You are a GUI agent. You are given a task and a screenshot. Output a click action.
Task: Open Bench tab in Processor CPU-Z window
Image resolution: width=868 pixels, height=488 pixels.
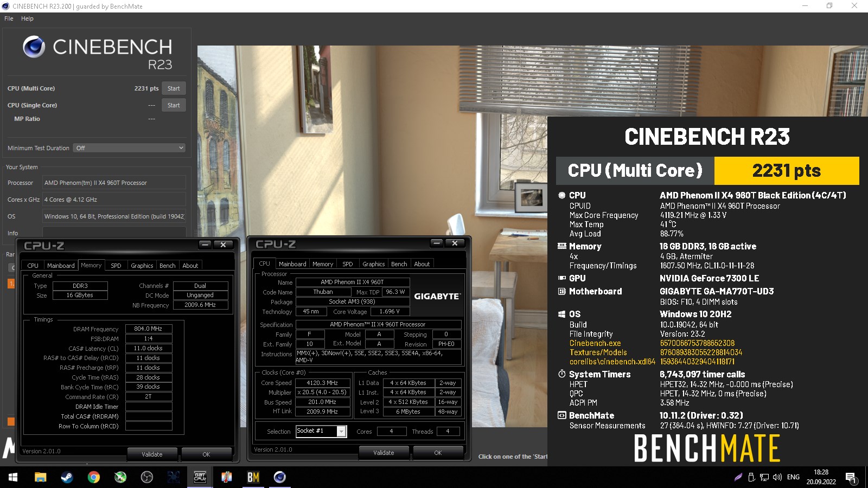click(399, 264)
